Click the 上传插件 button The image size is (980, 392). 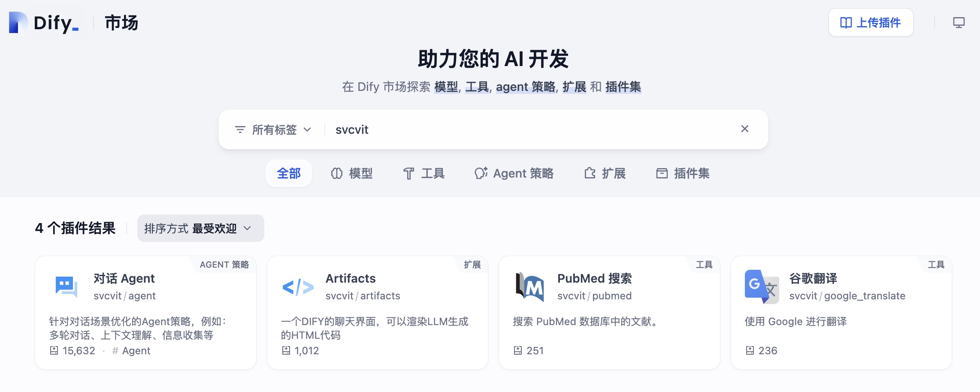(x=871, y=23)
